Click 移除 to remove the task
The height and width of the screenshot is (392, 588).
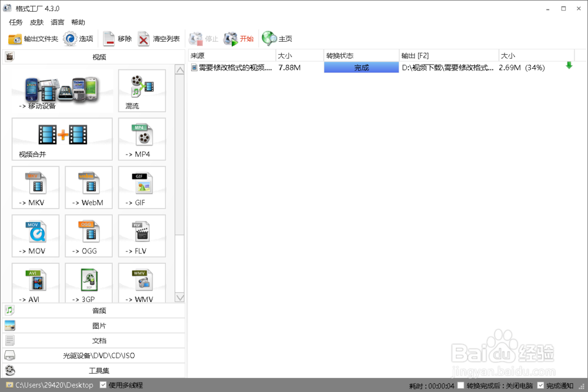pyautogui.click(x=118, y=39)
